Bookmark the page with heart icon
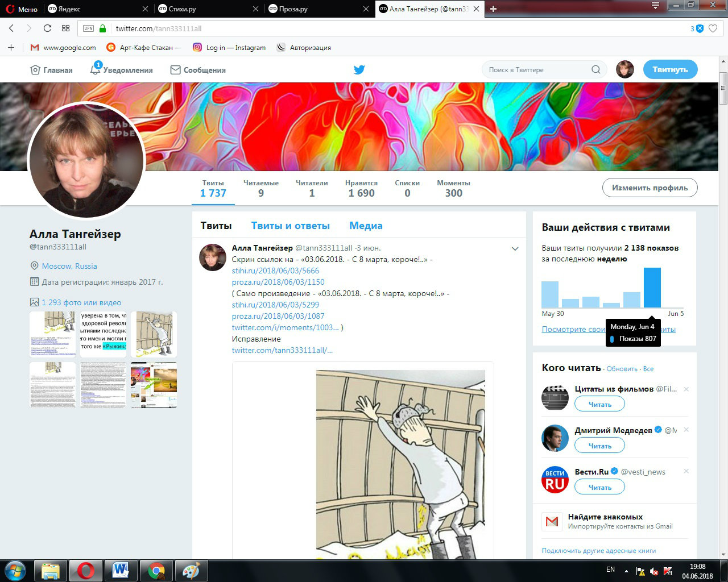This screenshot has height=582, width=728. pyautogui.click(x=713, y=28)
